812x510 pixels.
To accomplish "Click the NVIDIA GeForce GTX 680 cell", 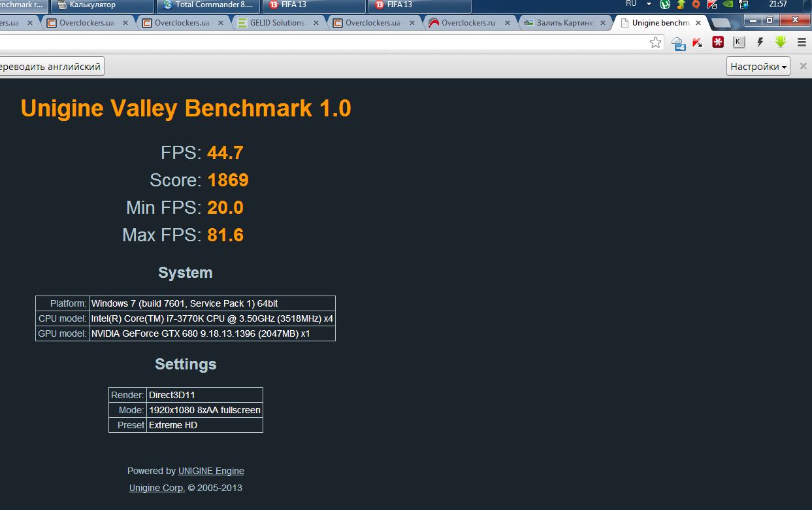I will [212, 333].
